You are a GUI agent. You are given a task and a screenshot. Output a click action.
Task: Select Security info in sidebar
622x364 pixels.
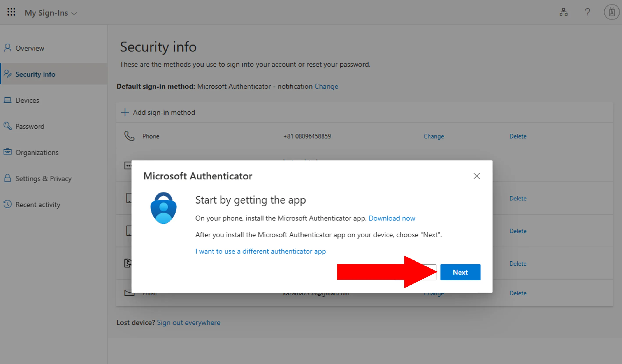tap(35, 74)
